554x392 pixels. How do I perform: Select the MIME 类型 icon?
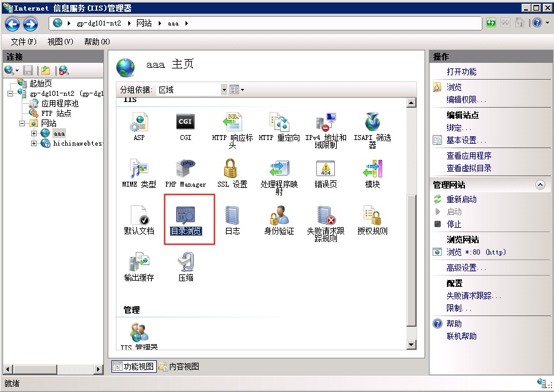(x=139, y=169)
